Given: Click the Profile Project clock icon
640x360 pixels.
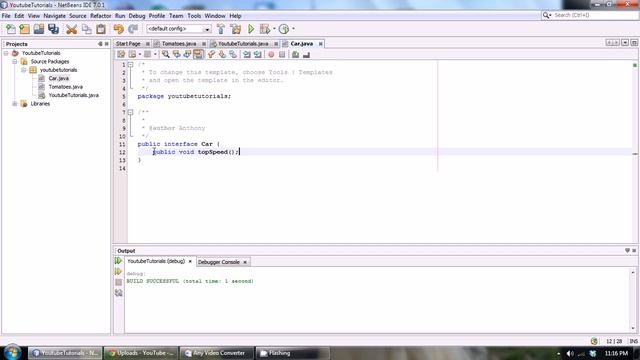Looking at the screenshot, I should [x=284, y=29].
